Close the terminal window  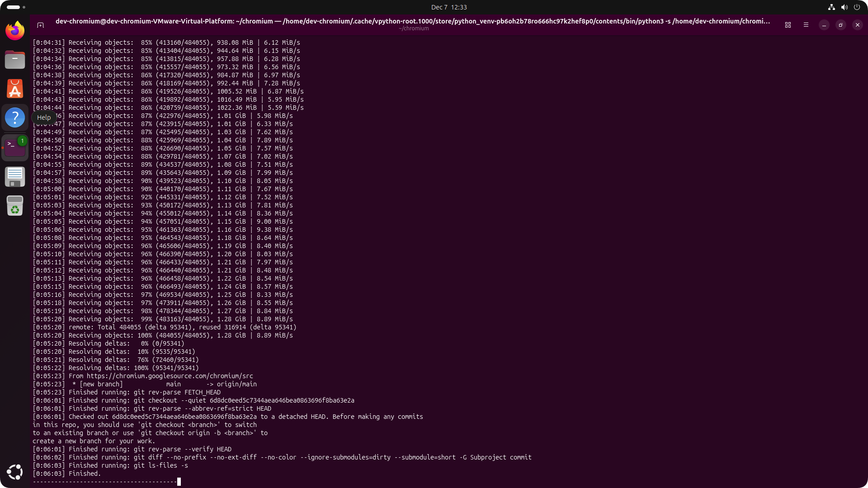coord(857,25)
